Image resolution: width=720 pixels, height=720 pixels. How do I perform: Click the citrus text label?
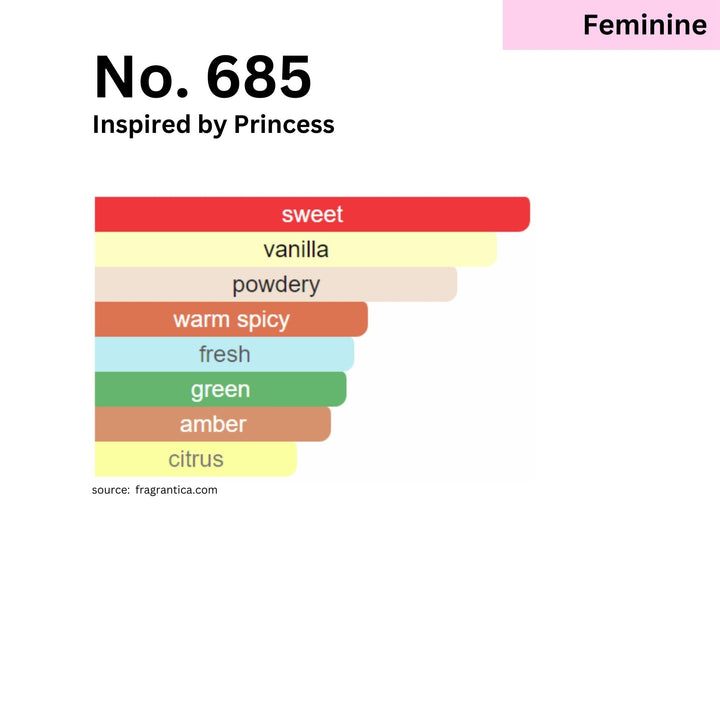(x=196, y=459)
